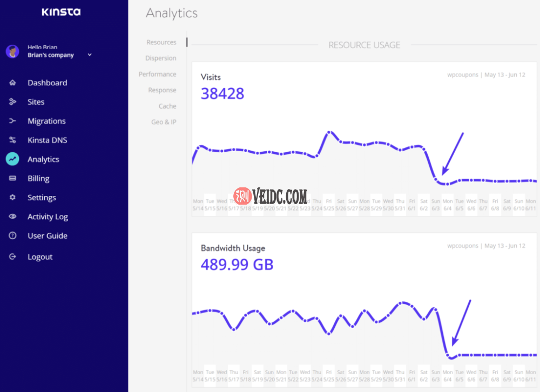Viewport: 540px width, 392px height.
Task: Open the Billing section
Action: pos(38,178)
